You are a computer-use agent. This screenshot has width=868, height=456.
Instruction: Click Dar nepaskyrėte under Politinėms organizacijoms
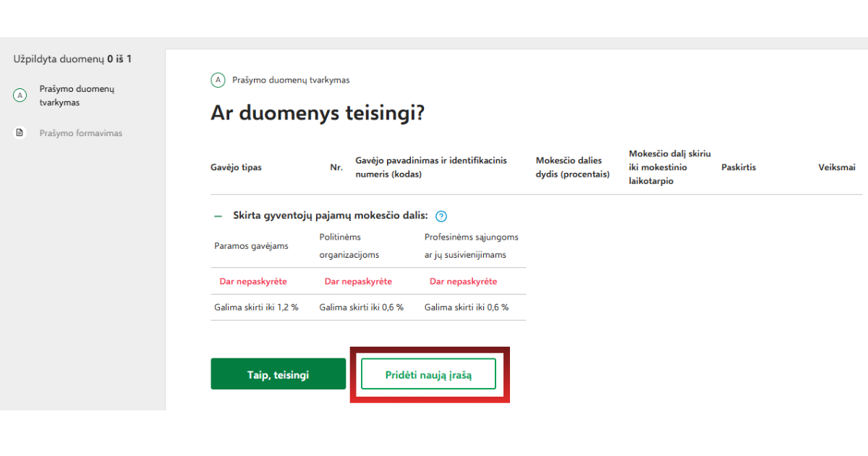click(x=358, y=281)
